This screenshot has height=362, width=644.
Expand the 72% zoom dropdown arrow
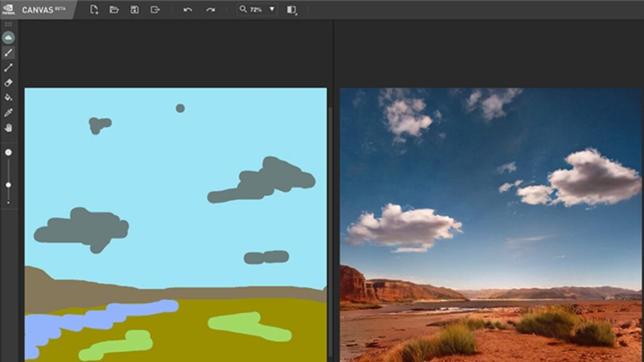(x=271, y=10)
